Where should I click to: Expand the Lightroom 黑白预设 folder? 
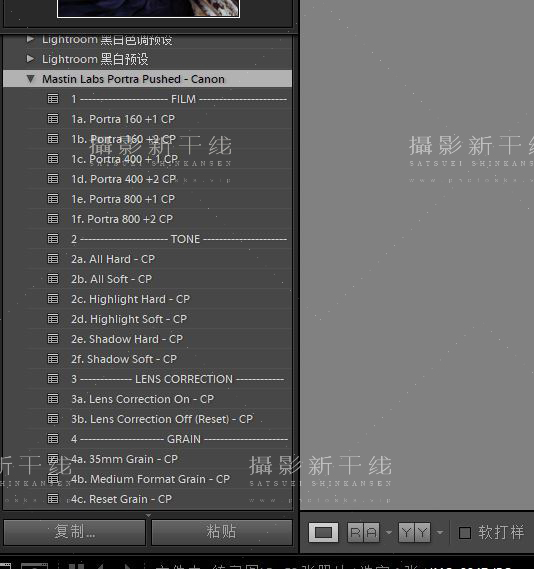click(30, 58)
